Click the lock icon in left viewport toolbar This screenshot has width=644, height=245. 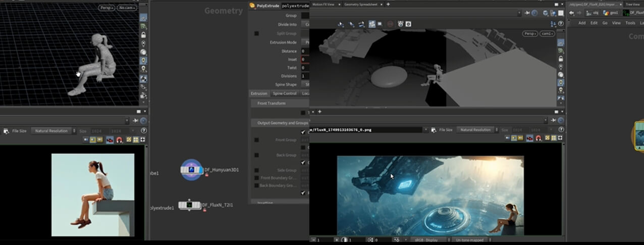tap(143, 35)
